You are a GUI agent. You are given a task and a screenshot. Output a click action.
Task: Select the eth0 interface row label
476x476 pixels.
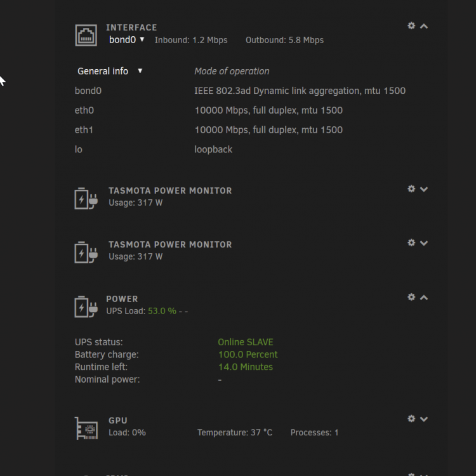coord(84,110)
